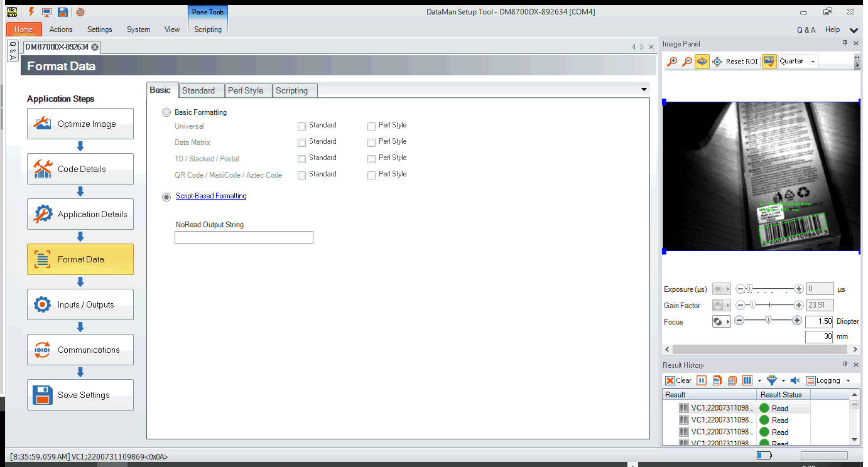Click the funnel filter icon
Viewport: 868px width, 467px height.
[x=772, y=380]
